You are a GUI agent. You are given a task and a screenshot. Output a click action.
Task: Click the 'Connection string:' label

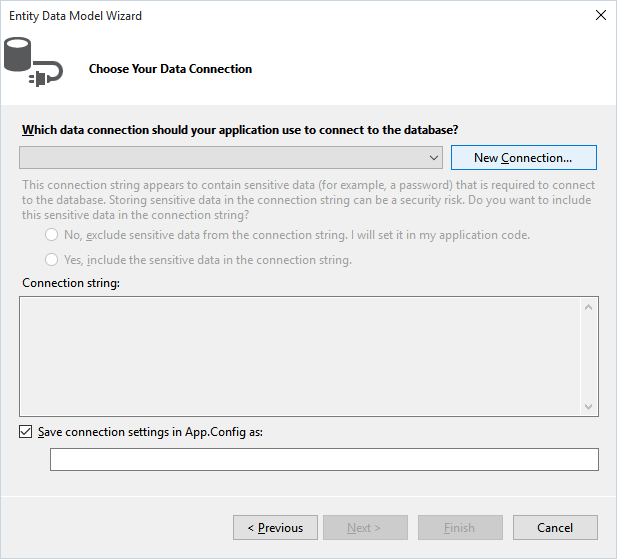pos(71,283)
